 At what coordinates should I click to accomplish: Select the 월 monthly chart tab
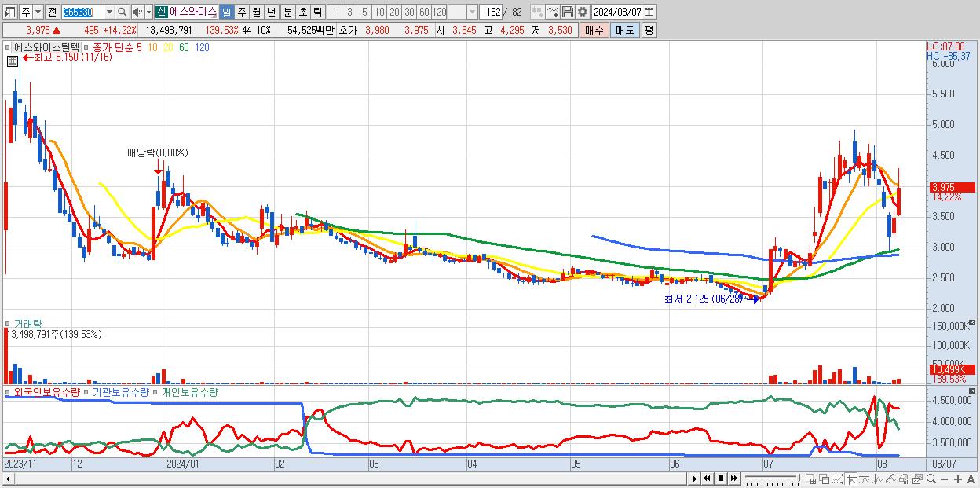point(256,12)
